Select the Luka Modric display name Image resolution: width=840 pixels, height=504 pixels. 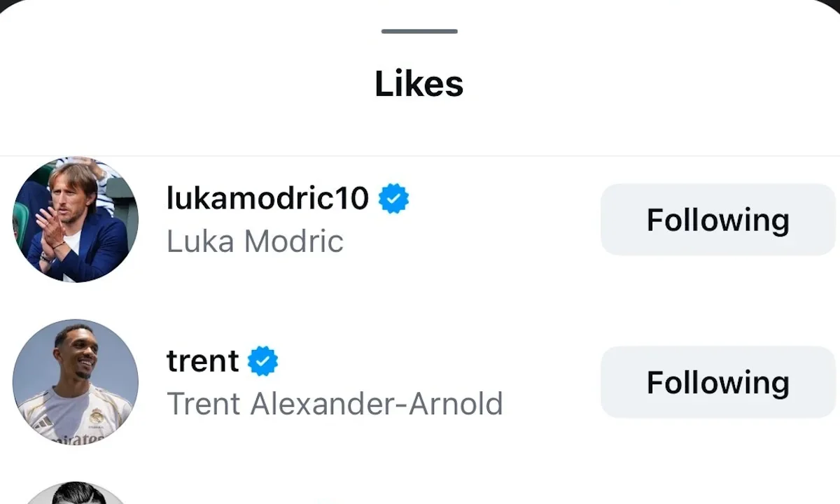click(255, 241)
